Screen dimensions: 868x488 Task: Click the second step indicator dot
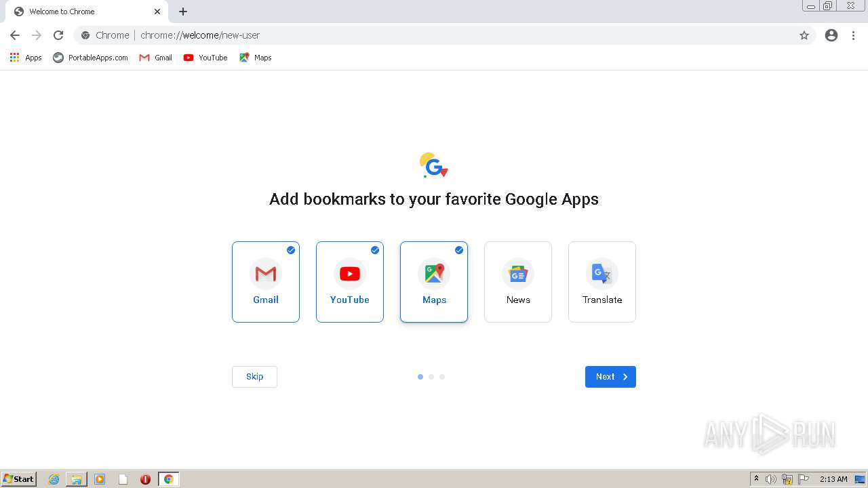click(x=431, y=377)
